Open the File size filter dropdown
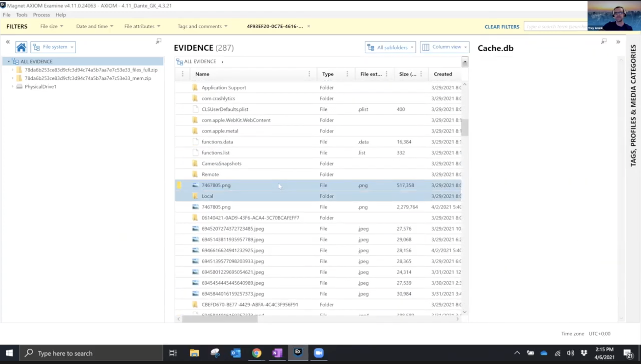641x364 pixels. click(51, 26)
